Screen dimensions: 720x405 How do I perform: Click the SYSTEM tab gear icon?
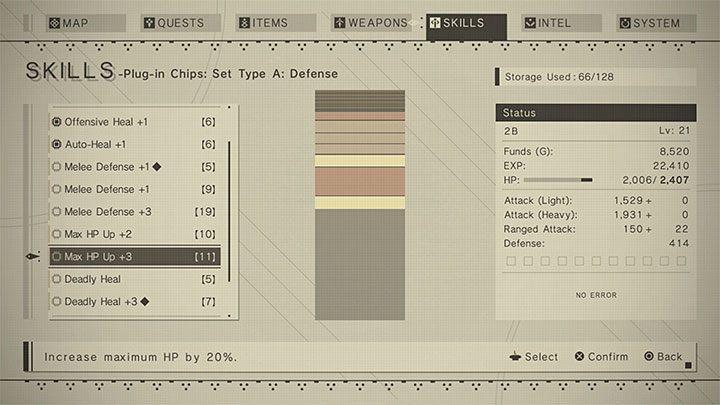[x=625, y=23]
